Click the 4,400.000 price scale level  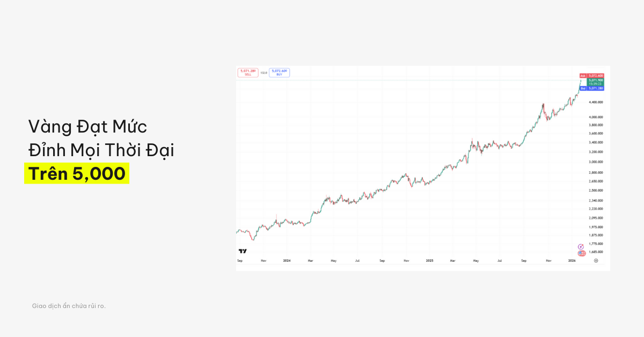pyautogui.click(x=596, y=102)
